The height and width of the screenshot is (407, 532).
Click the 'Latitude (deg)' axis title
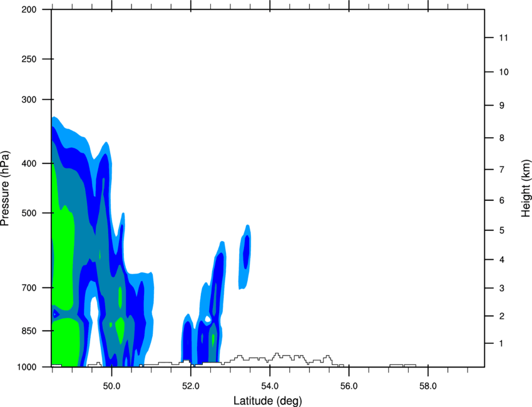click(268, 401)
